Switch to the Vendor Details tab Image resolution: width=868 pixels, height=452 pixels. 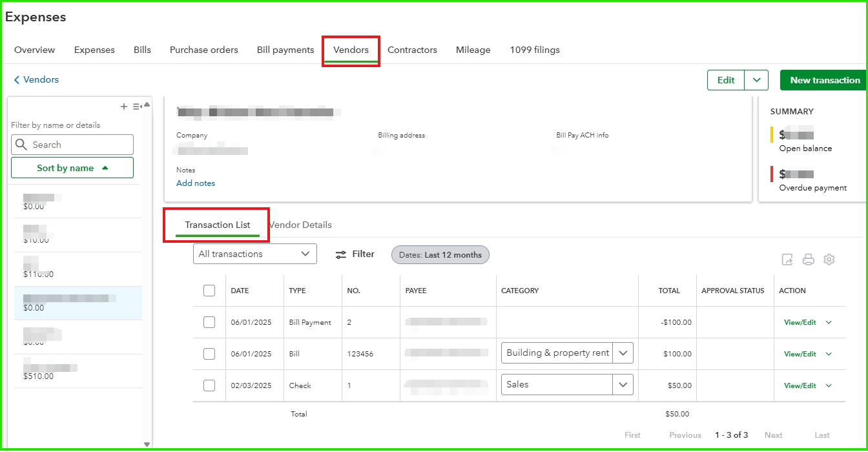(x=301, y=225)
